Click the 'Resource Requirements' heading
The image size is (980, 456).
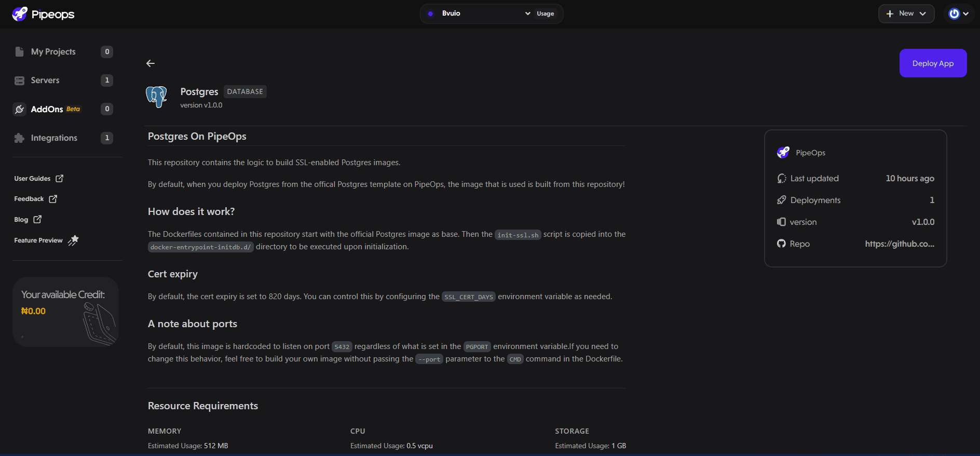click(x=203, y=406)
